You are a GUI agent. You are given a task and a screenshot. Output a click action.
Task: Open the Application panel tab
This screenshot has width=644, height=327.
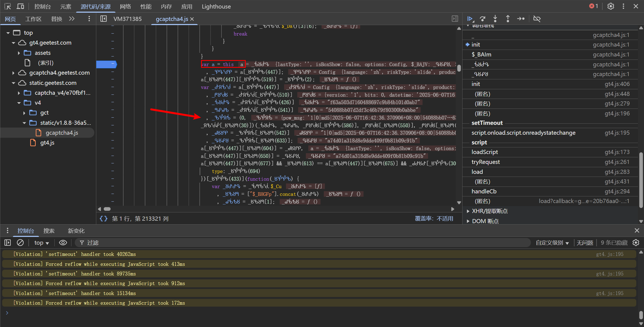coord(187,6)
